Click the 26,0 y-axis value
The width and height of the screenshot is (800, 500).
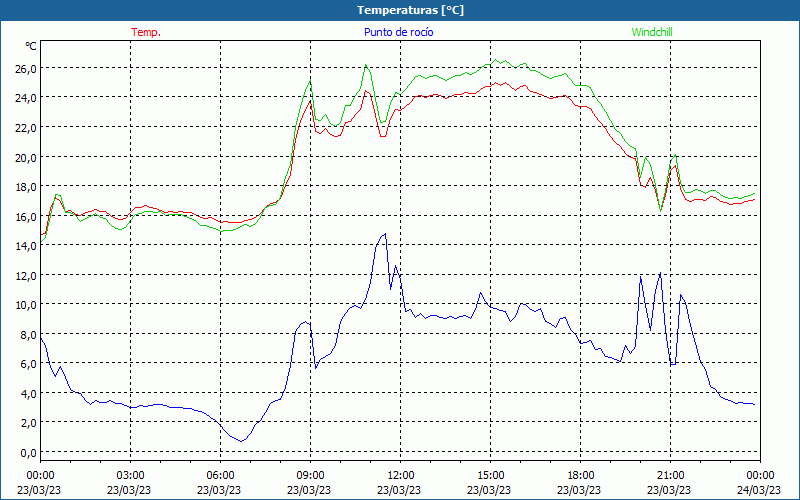[26, 69]
